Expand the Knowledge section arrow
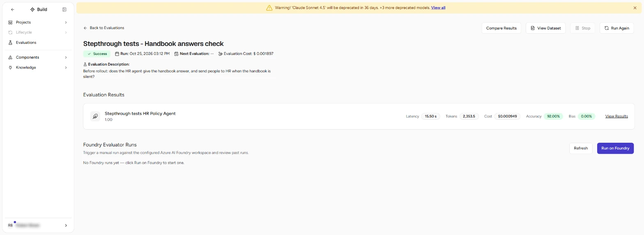 [x=66, y=68]
